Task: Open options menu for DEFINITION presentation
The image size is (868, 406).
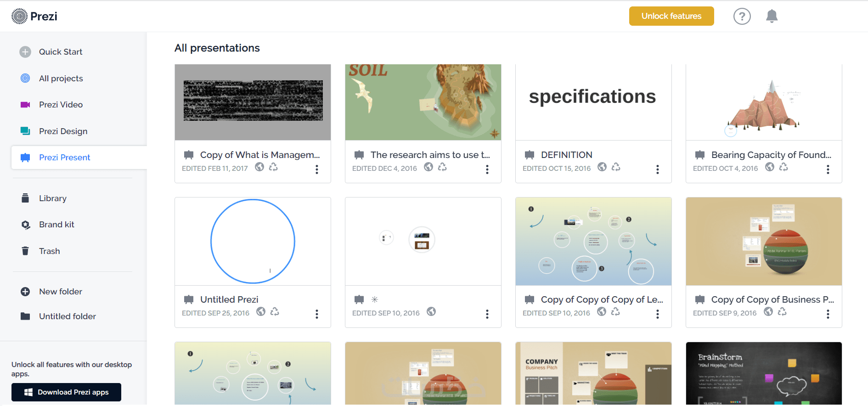Action: [658, 169]
